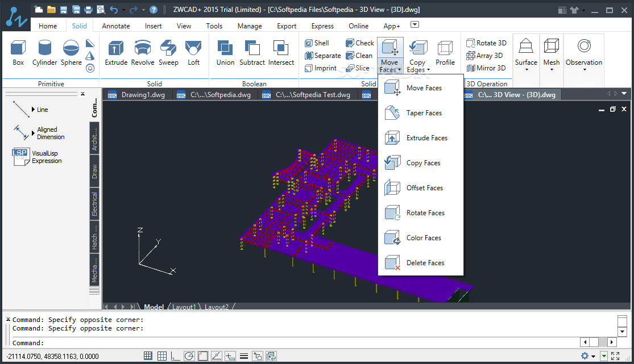Choose Color Faces from the menu

tap(421, 238)
